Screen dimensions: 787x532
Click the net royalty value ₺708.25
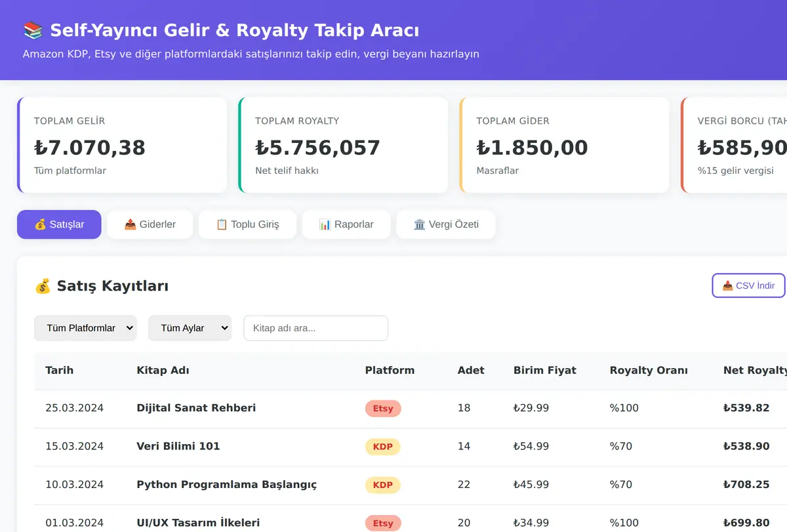pos(746,485)
